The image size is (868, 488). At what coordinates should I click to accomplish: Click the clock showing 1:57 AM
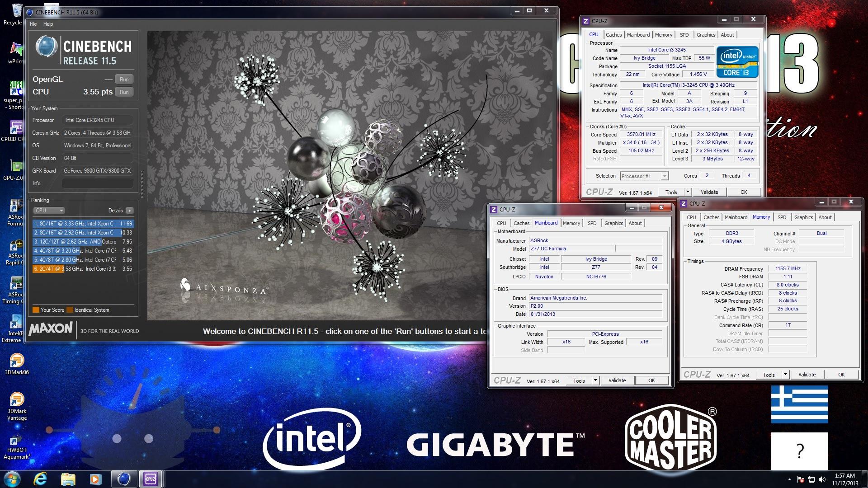click(x=844, y=476)
